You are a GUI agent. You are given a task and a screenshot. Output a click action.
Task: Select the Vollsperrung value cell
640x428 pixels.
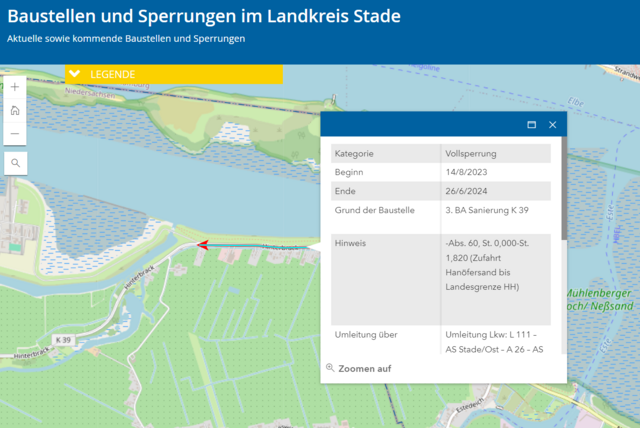[x=496, y=154]
